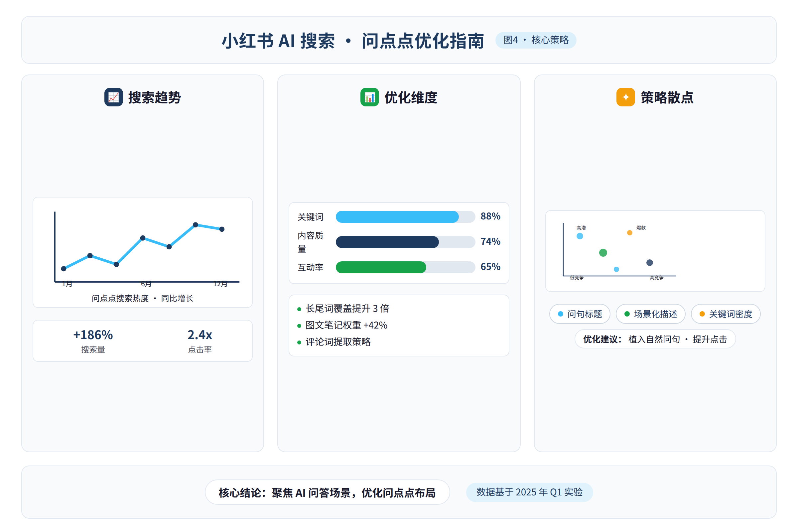Screen dimensions: 798x532
Task: Click the 优化维度 heading
Action: (411, 97)
